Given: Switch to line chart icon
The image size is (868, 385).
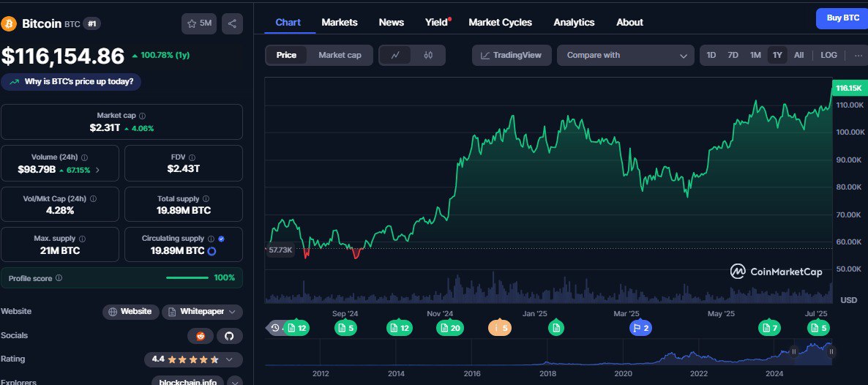Looking at the screenshot, I should (395, 55).
